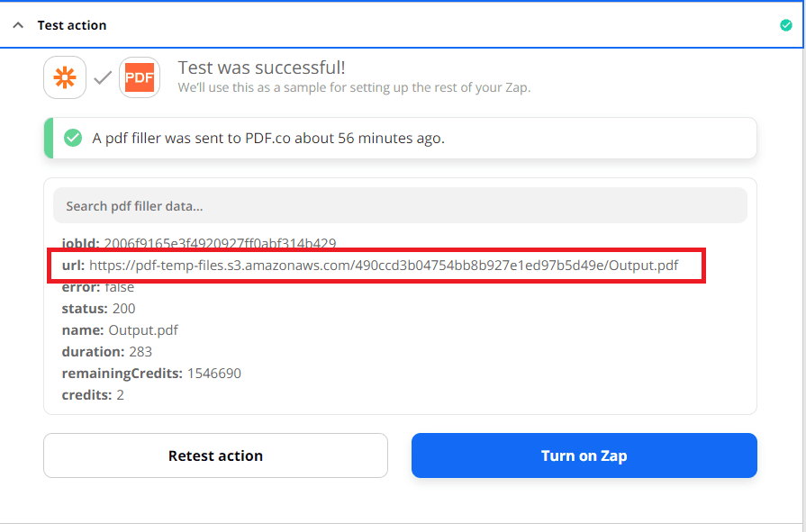Select the status: 200 result row
Screen dimensions: 806x532
pyautogui.click(x=98, y=309)
